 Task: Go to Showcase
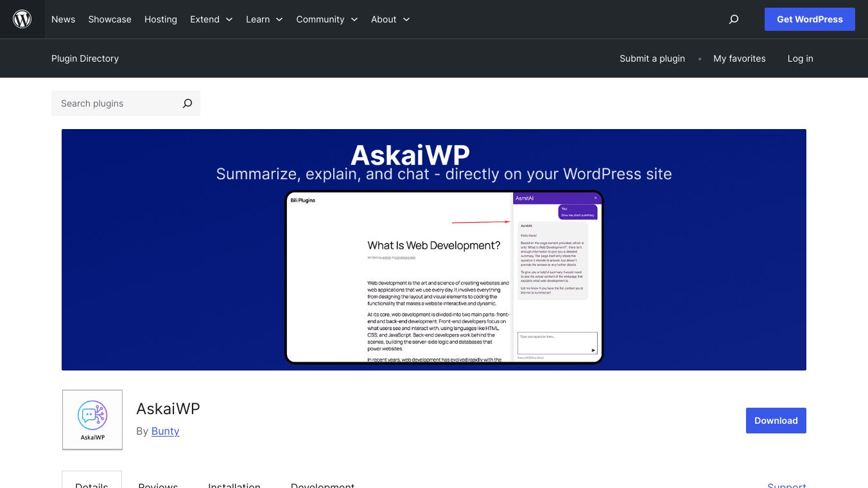click(110, 19)
